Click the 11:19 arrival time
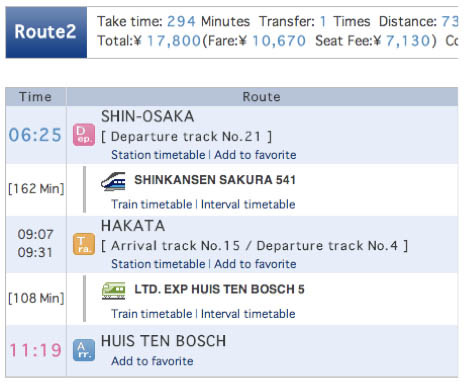 pos(35,350)
